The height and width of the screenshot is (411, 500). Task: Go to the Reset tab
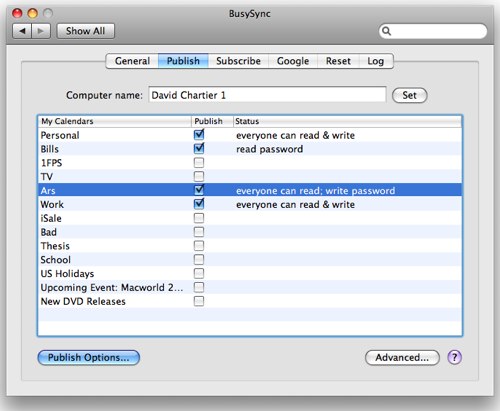tap(338, 61)
